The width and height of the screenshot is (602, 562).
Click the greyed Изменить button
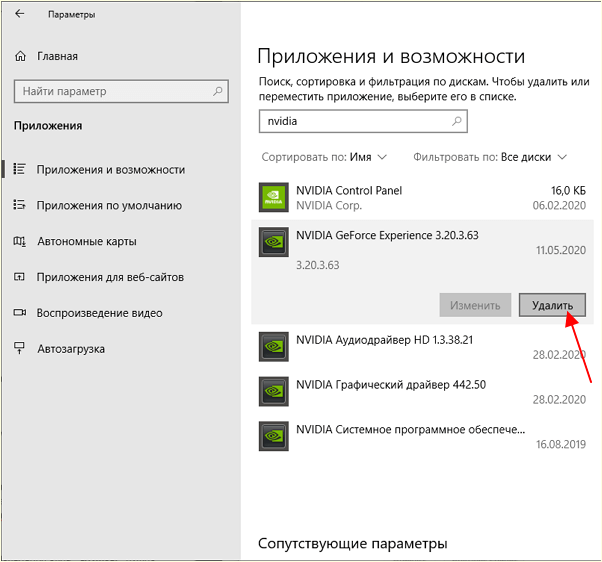point(475,305)
